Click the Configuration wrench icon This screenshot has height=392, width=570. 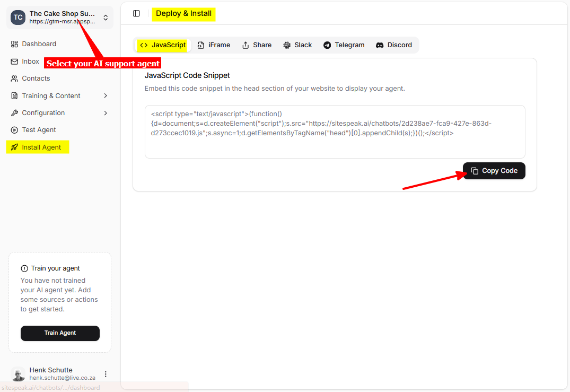coord(14,113)
